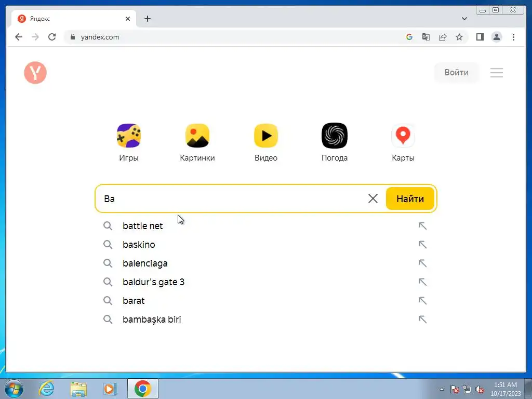
Task: Open a new tab with the plus button
Action: click(147, 19)
